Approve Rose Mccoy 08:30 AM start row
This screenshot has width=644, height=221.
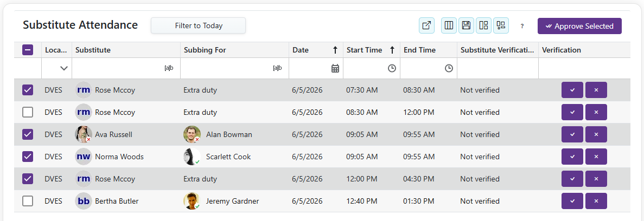point(572,112)
